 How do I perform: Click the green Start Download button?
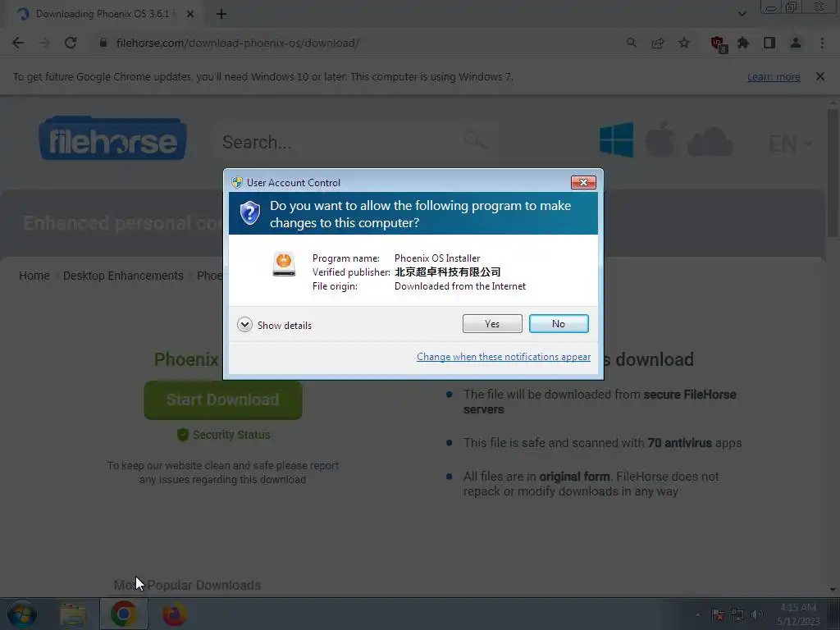point(223,400)
